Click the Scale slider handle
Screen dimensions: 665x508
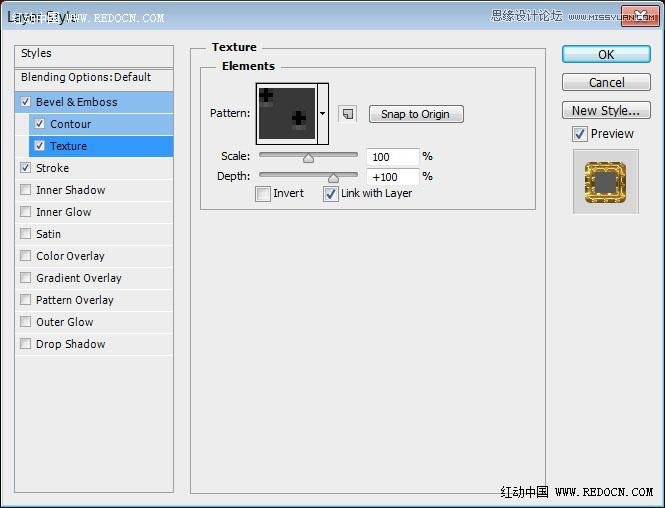(x=308, y=157)
